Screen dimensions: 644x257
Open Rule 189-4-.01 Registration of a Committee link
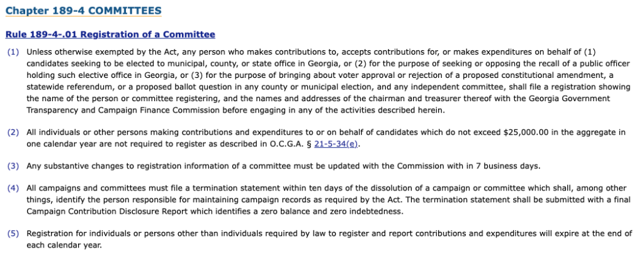[110, 35]
